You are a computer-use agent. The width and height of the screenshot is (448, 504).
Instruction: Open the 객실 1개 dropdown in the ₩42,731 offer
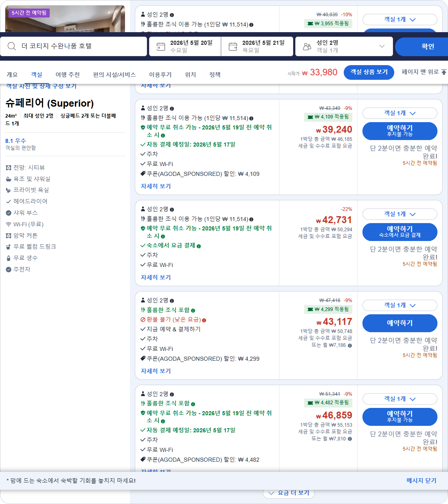tap(400, 214)
